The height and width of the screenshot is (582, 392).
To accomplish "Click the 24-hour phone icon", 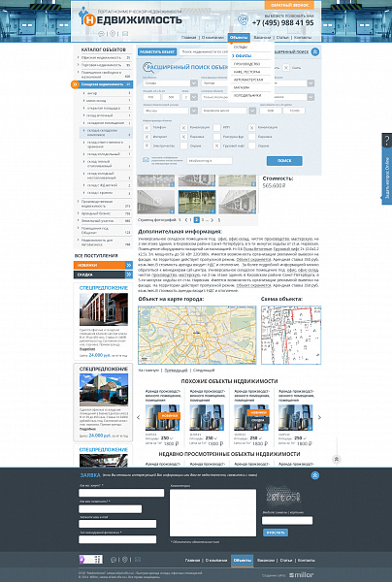I will (243, 20).
